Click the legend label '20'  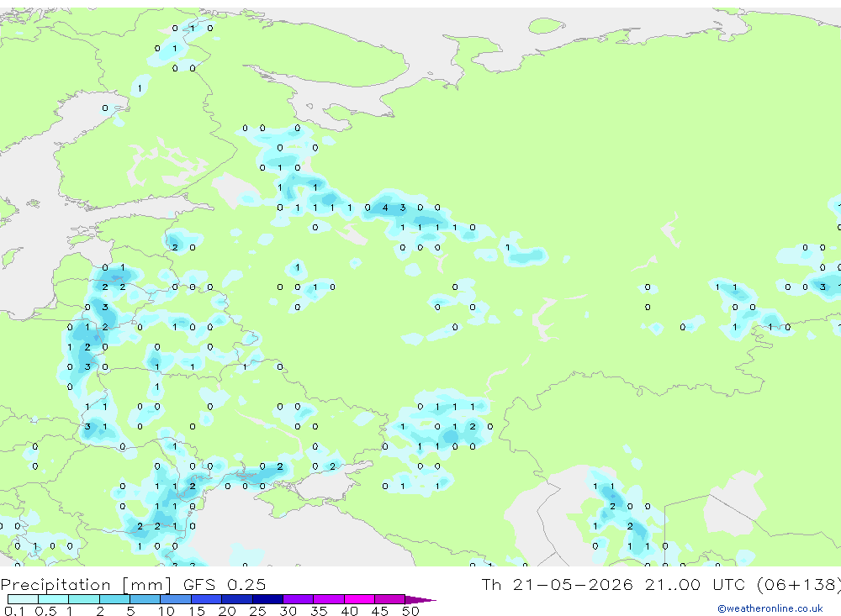[x=227, y=611]
